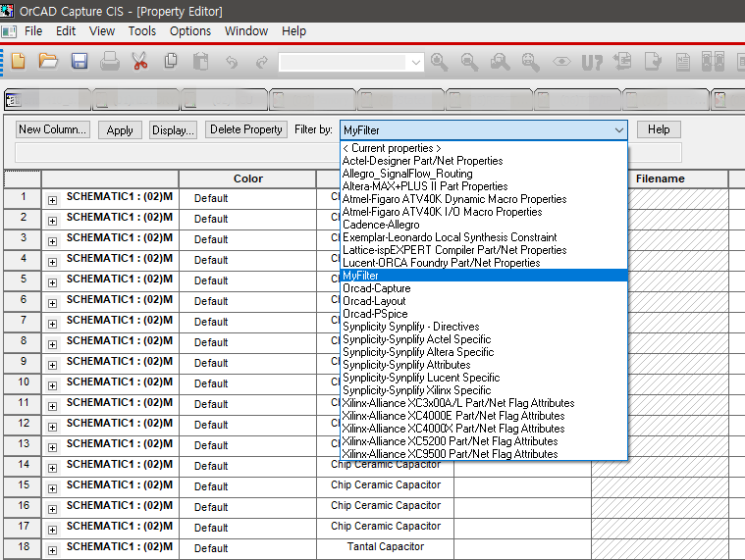Click the Open folder toolbar icon
Image resolution: width=745 pixels, height=560 pixels.
tap(48, 61)
